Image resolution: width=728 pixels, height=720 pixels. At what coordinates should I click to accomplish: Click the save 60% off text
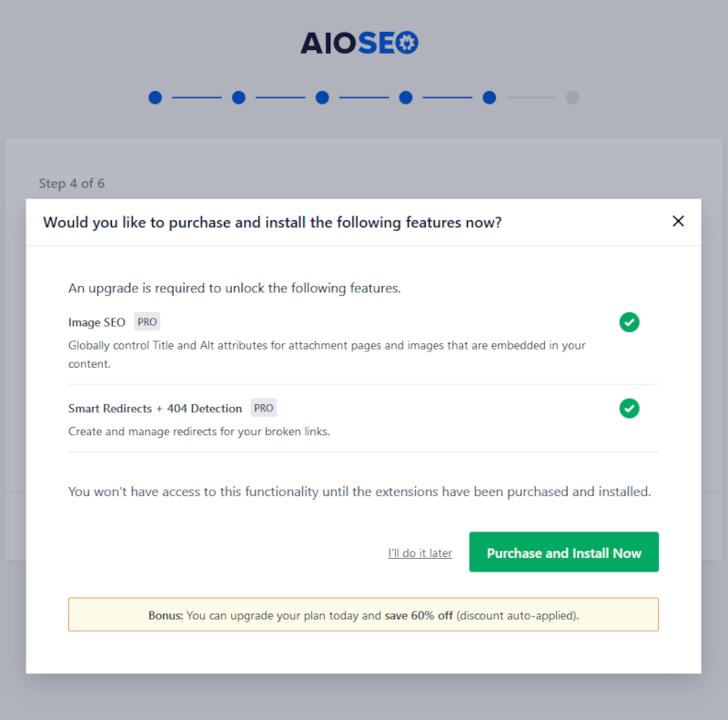click(x=419, y=615)
